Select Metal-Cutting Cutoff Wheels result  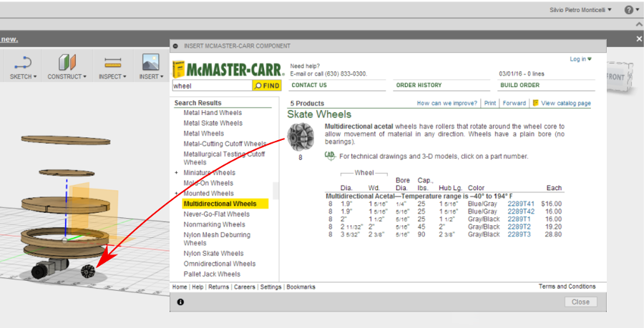[x=225, y=144]
